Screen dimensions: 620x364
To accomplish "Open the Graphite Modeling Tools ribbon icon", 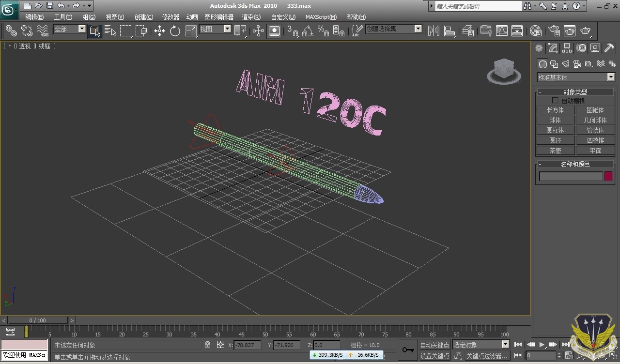I will point(485,30).
